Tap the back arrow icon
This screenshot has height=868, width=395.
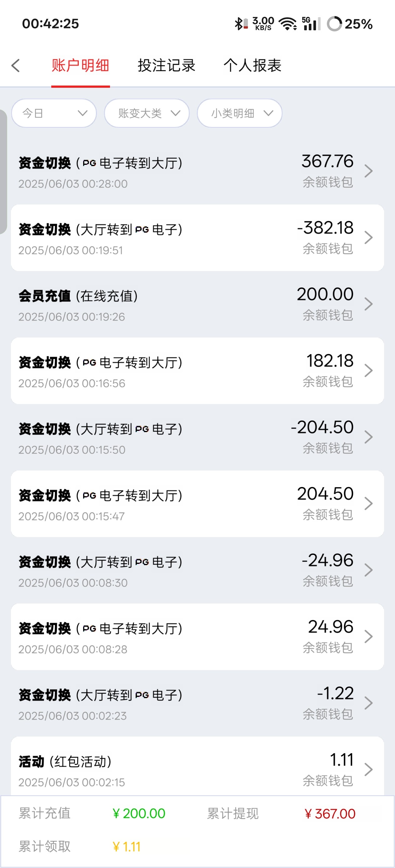point(16,65)
